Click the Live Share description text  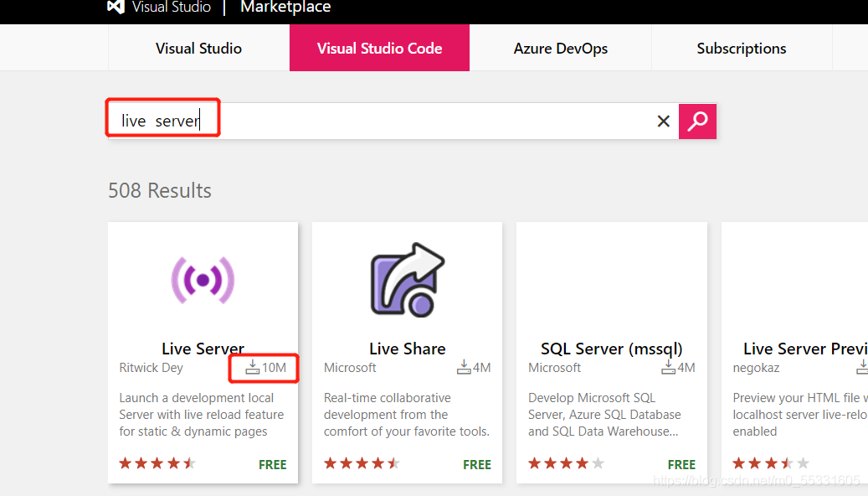pos(406,415)
